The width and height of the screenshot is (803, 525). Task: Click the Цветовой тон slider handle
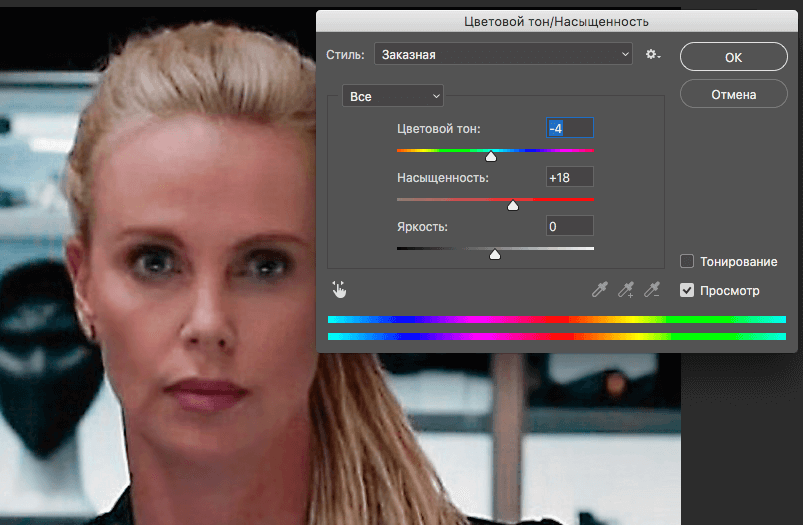[x=491, y=156]
